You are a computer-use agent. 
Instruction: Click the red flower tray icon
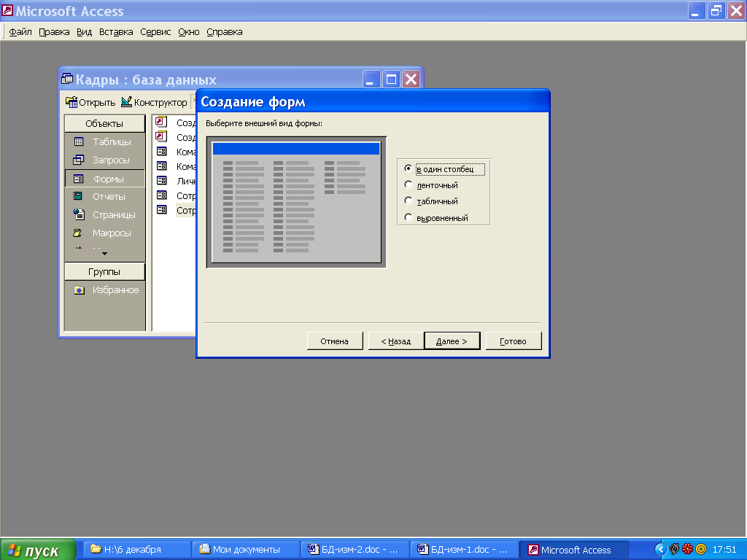687,550
